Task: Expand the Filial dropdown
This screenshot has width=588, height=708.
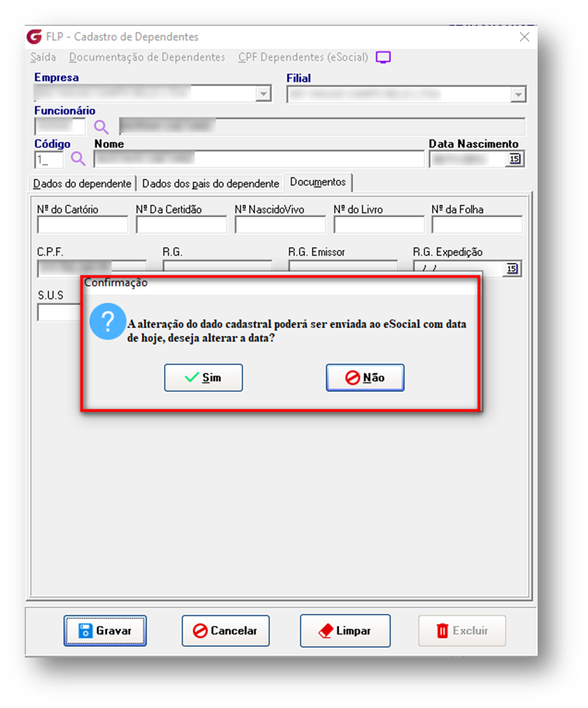Action: [x=518, y=95]
